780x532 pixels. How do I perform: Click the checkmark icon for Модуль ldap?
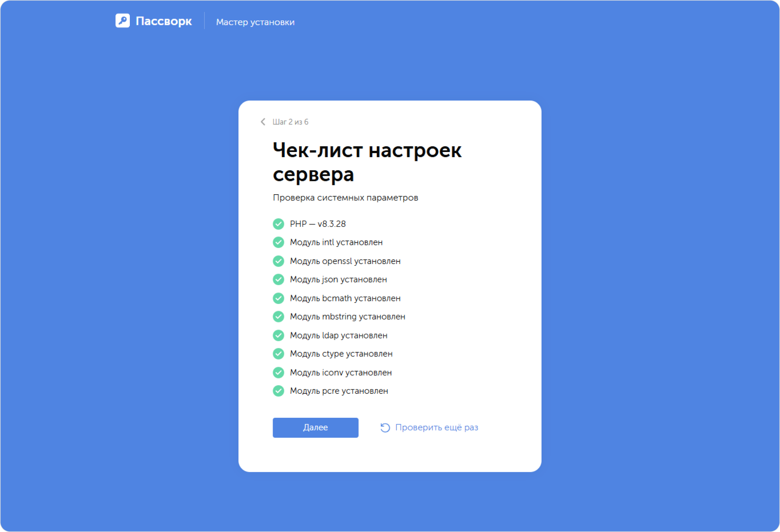click(279, 335)
